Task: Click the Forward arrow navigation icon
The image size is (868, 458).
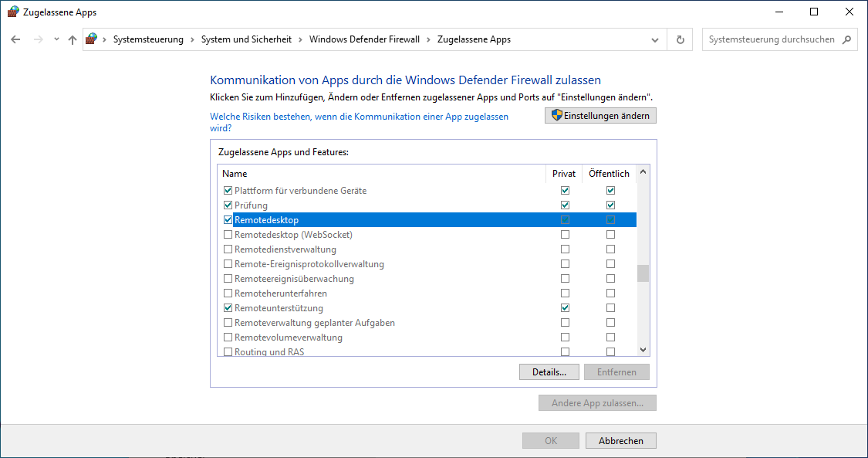Action: pyautogui.click(x=39, y=40)
